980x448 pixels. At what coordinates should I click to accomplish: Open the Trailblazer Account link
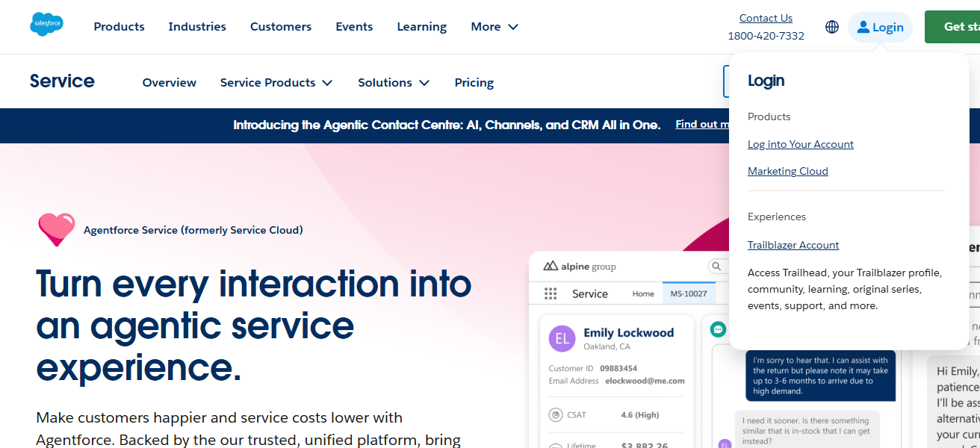click(793, 245)
